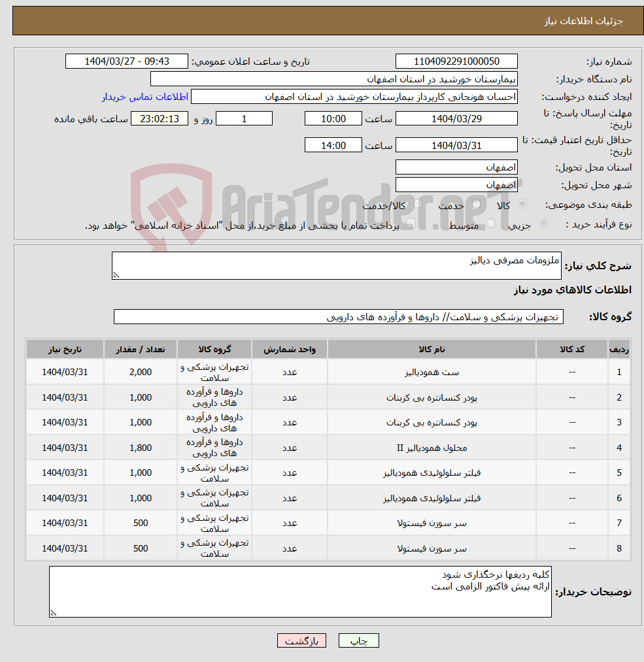Image resolution: width=644 pixels, height=662 pixels.
Task: Click the buyer notes text area
Action: [300, 591]
